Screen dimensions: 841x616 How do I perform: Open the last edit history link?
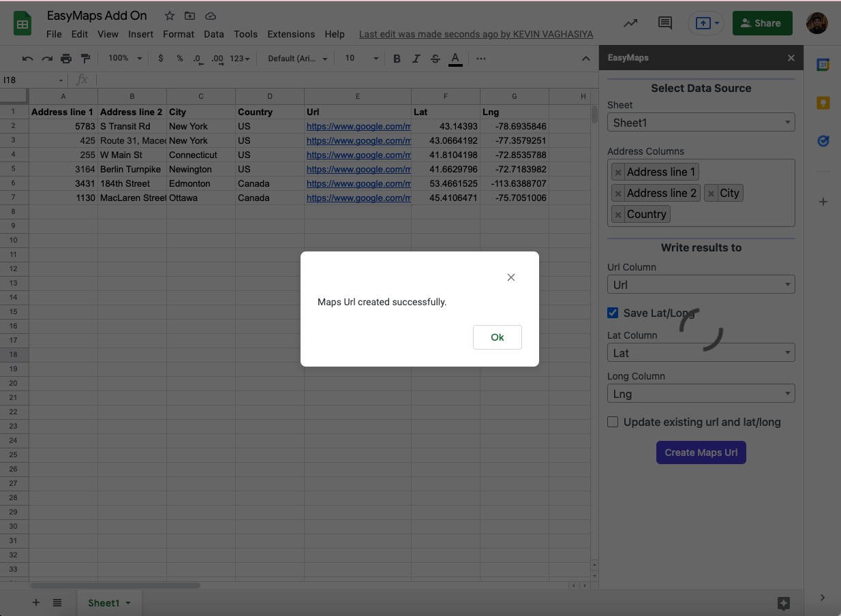[476, 34]
